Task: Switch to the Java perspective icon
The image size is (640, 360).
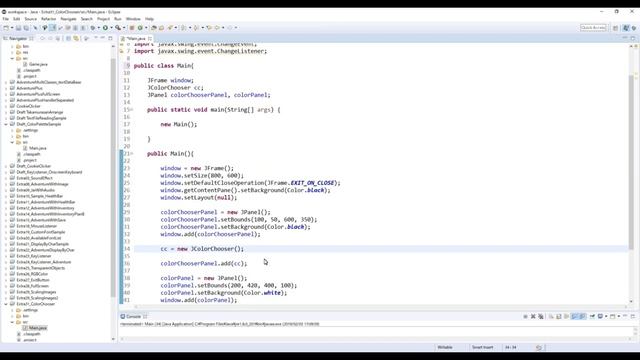Action: click(626, 28)
